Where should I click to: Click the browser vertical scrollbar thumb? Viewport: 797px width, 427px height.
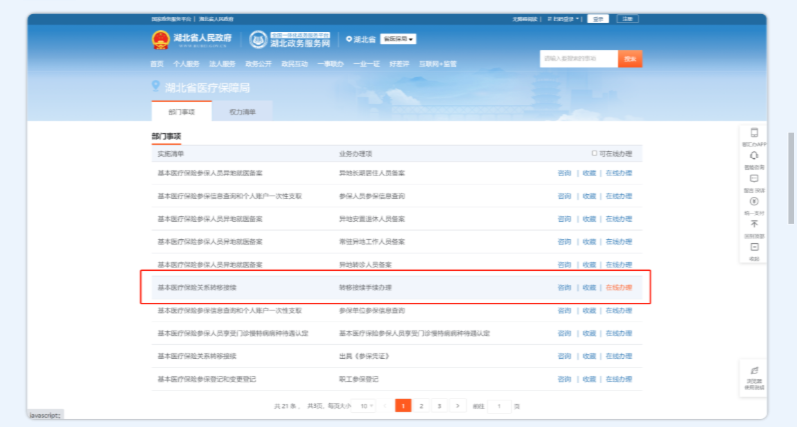point(790,178)
